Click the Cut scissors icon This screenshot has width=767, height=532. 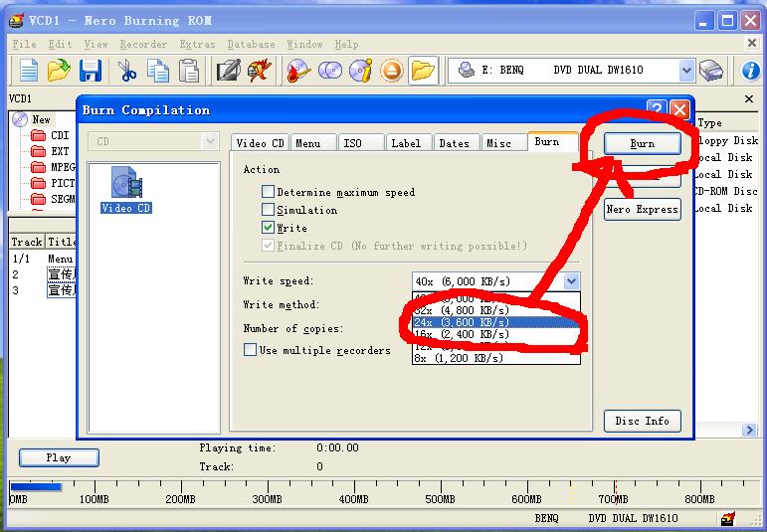click(x=127, y=71)
